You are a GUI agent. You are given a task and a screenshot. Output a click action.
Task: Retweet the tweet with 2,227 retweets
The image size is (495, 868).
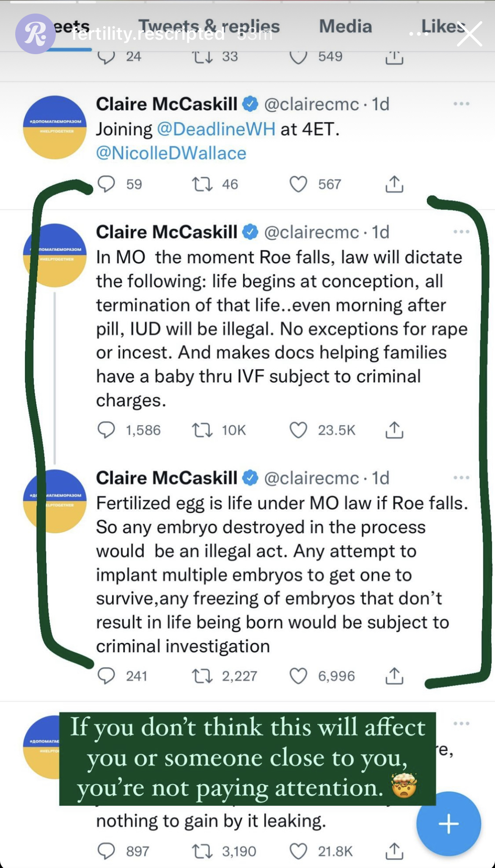(x=202, y=676)
